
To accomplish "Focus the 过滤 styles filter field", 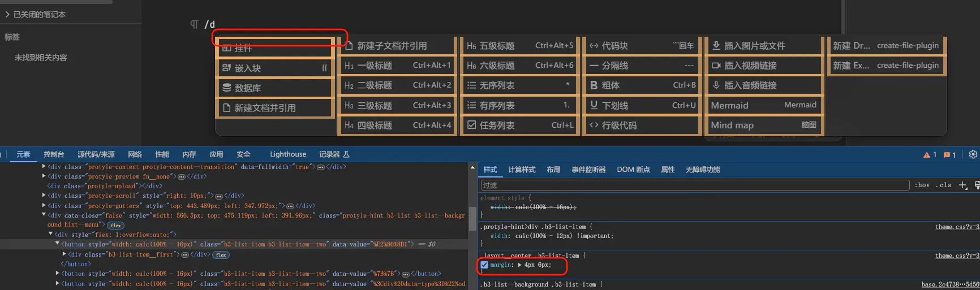I will tap(695, 185).
